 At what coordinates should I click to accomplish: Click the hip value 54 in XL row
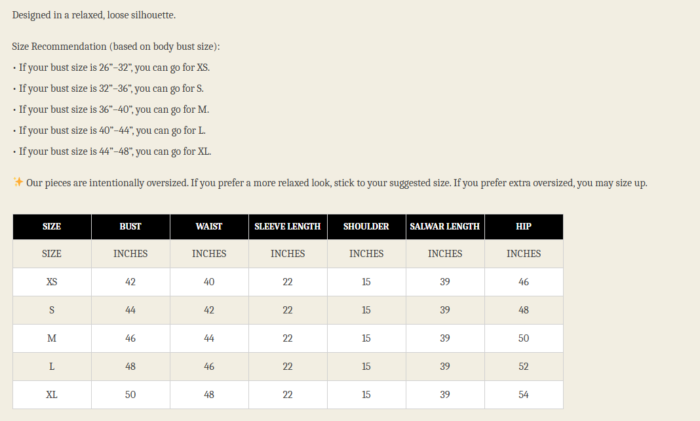(x=523, y=395)
